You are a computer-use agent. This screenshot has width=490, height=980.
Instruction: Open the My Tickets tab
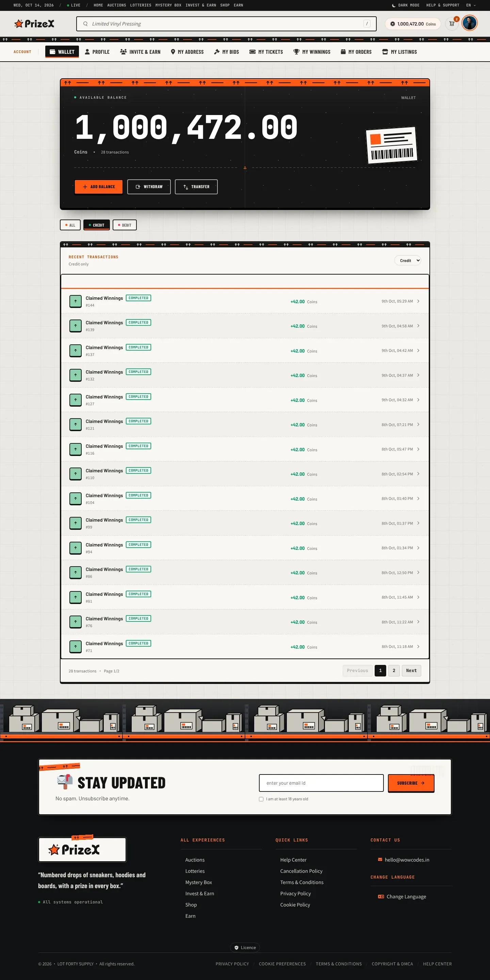(266, 52)
